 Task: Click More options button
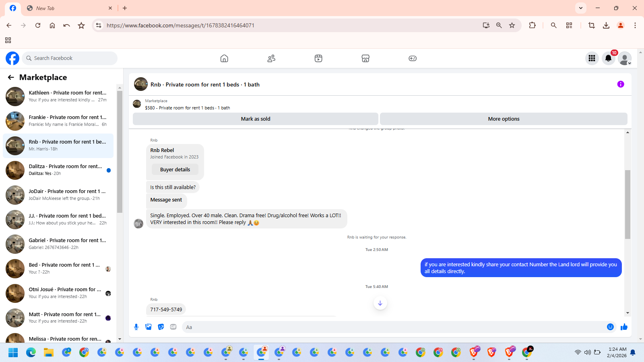(504, 119)
